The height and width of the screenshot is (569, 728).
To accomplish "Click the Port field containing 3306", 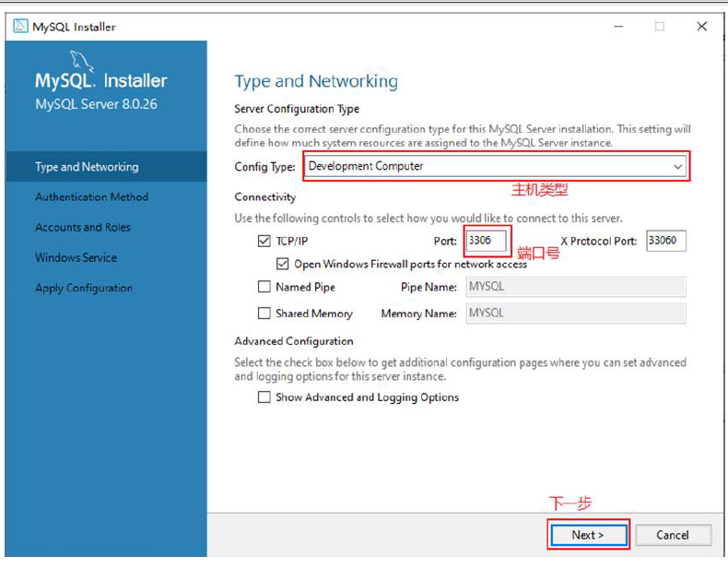I will pos(487,241).
